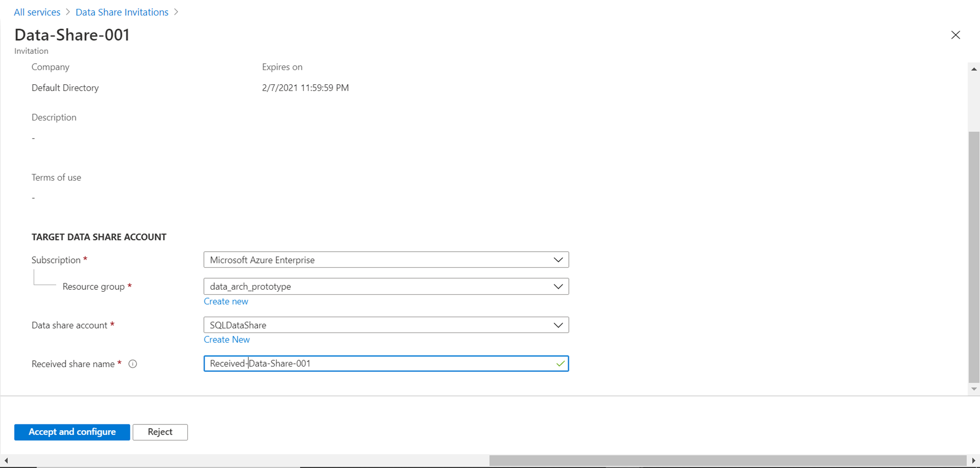
Task: Click the Terms of use label
Action: (56, 178)
